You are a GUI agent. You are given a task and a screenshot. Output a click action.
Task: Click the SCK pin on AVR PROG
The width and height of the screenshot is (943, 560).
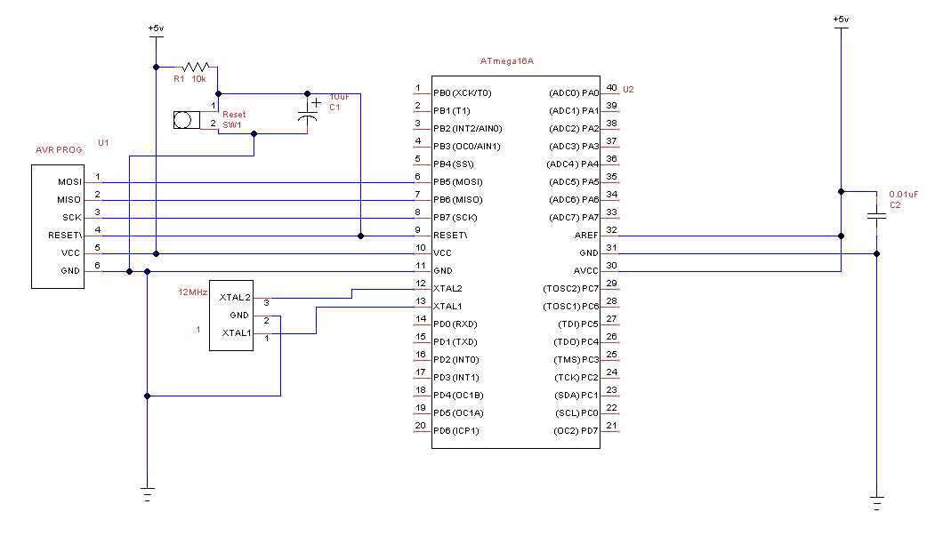(x=71, y=218)
